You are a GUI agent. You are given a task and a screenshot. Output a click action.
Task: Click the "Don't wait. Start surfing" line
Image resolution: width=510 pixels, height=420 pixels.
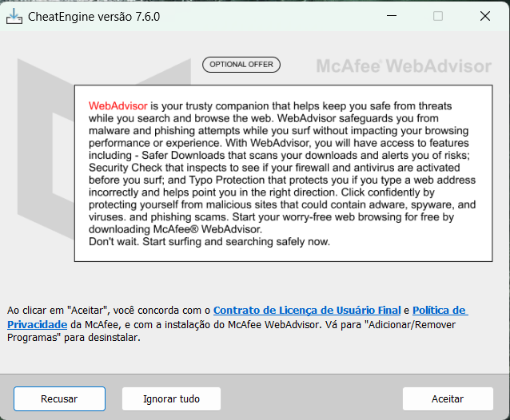209,242
